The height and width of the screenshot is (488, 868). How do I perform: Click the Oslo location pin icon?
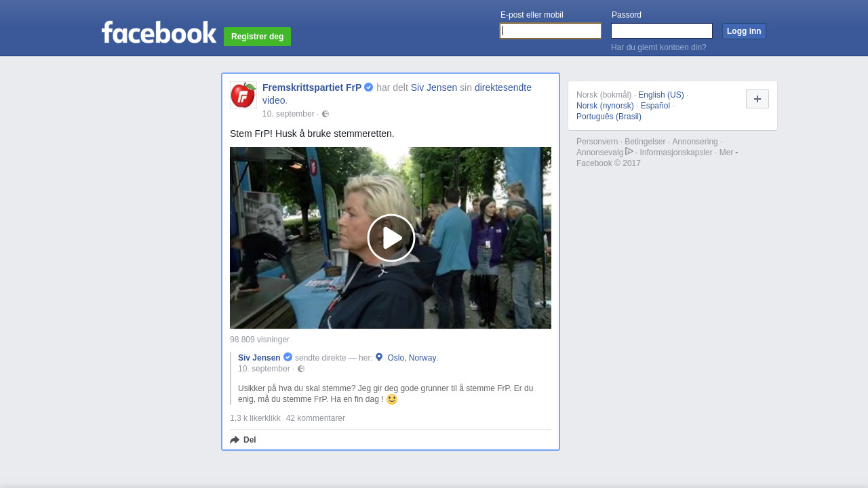[x=379, y=357]
